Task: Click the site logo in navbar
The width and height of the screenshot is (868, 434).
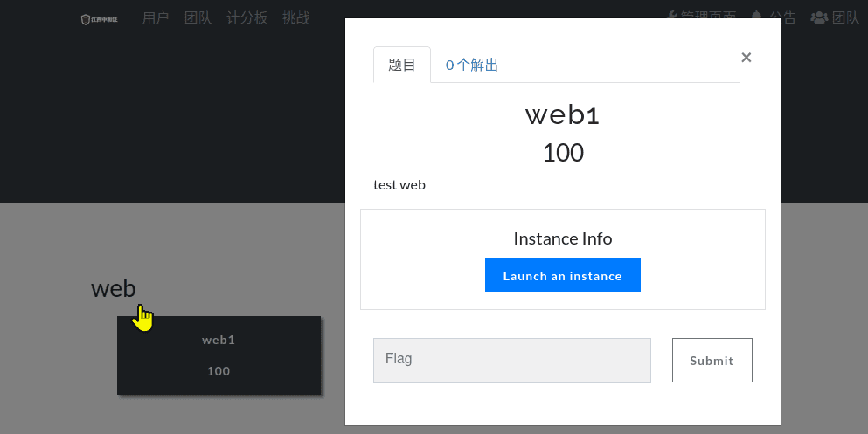Action: pos(99,18)
